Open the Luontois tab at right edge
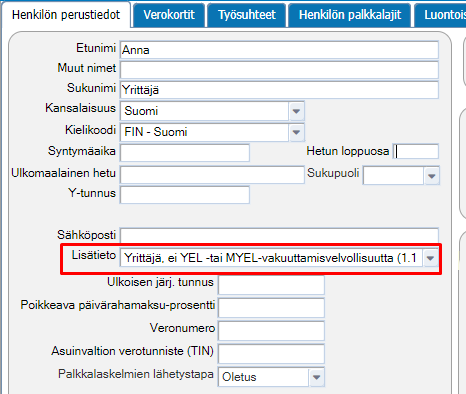 (x=440, y=15)
